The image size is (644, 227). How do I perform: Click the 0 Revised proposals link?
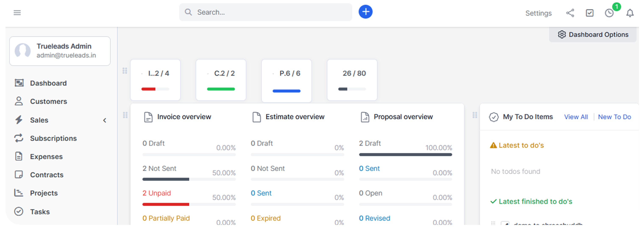click(375, 218)
